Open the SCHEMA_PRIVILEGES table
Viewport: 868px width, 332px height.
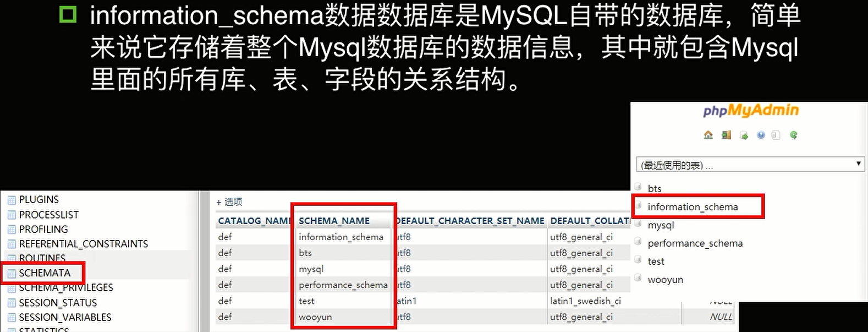(66, 287)
